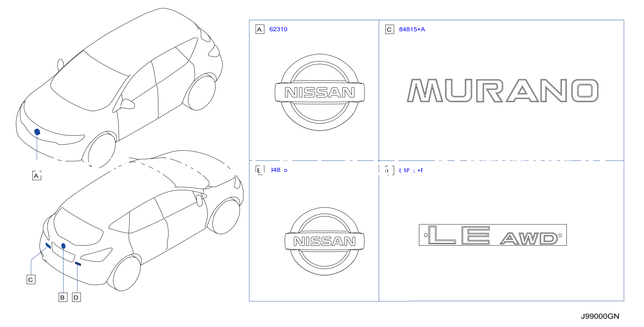
Task: Click the NISSAN emblem drawing in panel A
Action: click(x=320, y=92)
